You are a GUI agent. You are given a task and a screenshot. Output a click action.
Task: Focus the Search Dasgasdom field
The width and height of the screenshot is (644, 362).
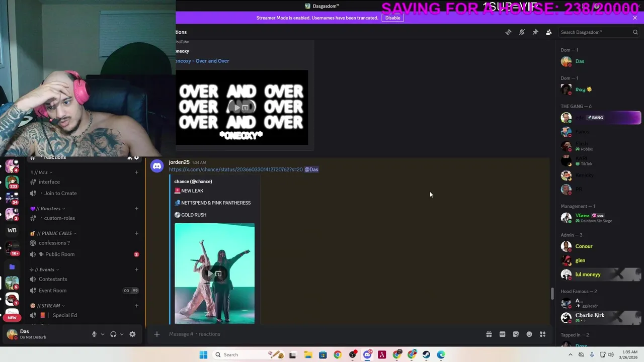point(599,32)
